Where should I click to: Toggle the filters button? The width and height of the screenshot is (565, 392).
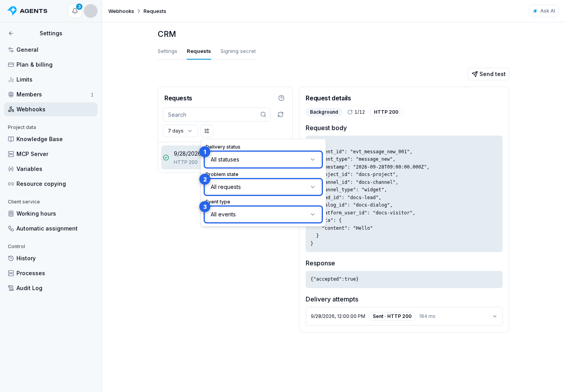tap(207, 131)
